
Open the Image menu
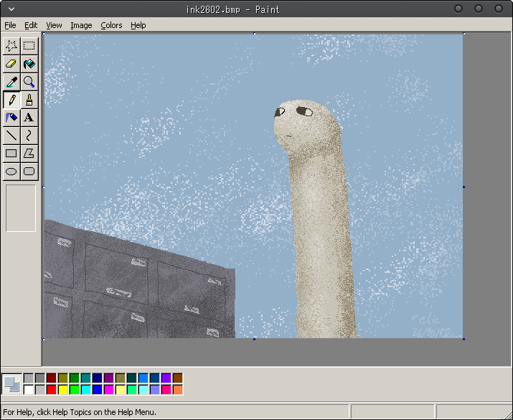click(81, 25)
